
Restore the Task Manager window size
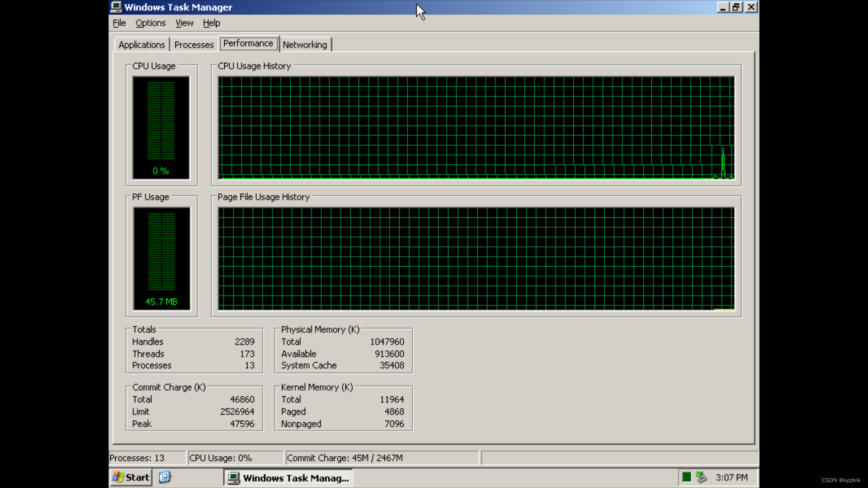pos(736,7)
